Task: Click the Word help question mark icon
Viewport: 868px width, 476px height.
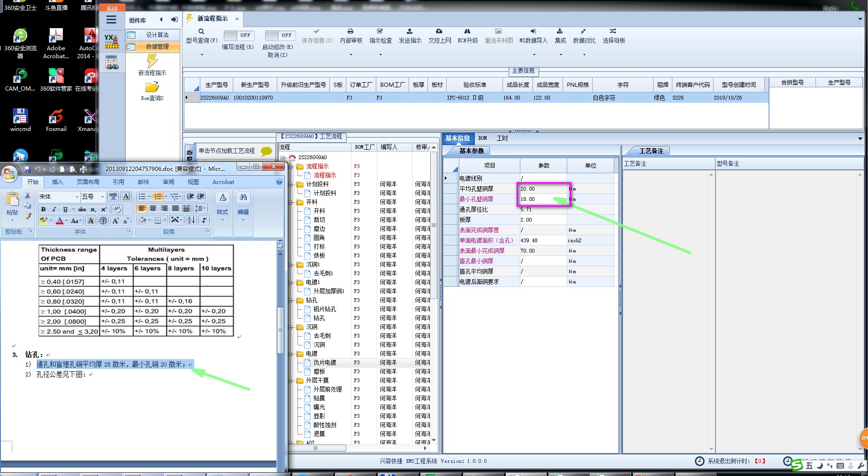Action: [x=279, y=182]
